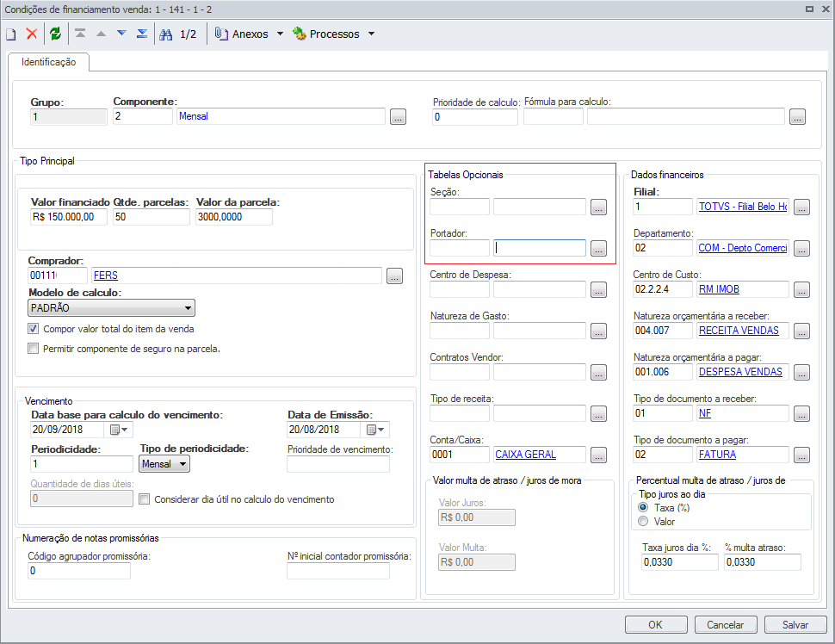Select the Identificação tab
This screenshot has height=644, width=835.
coord(48,62)
